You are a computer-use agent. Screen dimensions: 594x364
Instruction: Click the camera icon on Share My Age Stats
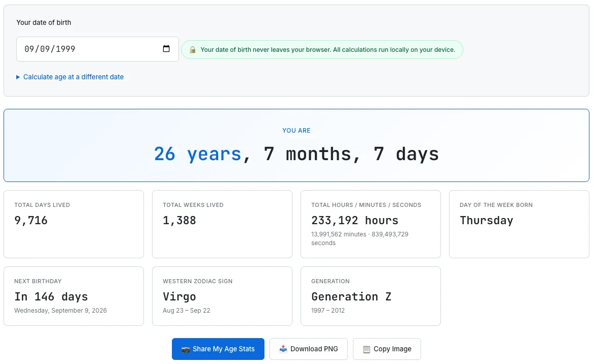point(185,349)
